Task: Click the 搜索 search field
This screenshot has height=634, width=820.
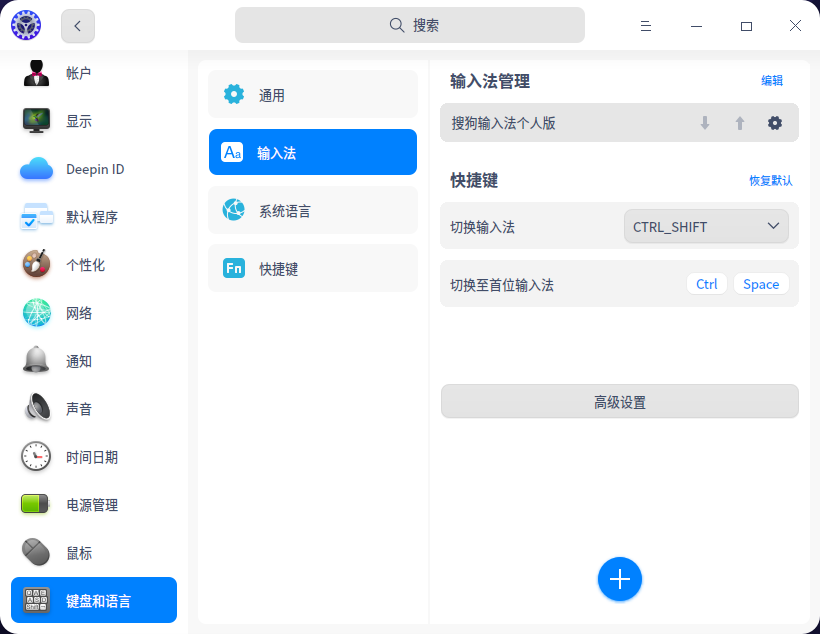Action: pos(410,24)
